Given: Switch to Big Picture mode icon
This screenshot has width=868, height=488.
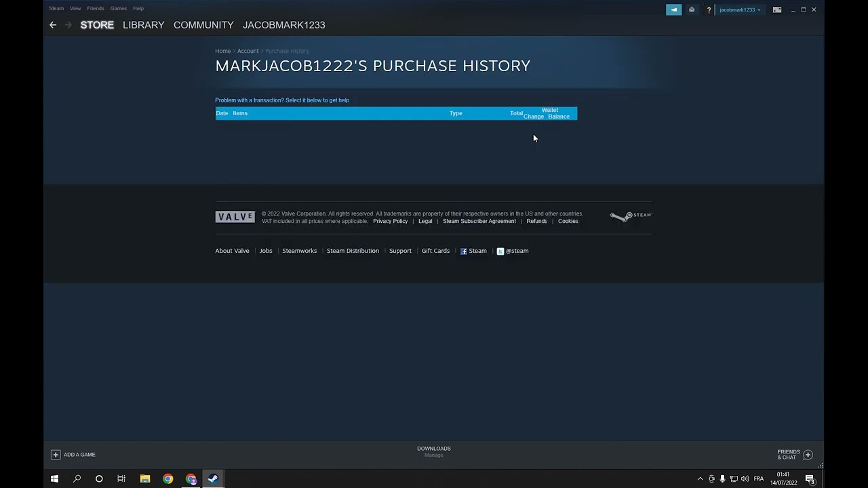Looking at the screenshot, I should (777, 9).
